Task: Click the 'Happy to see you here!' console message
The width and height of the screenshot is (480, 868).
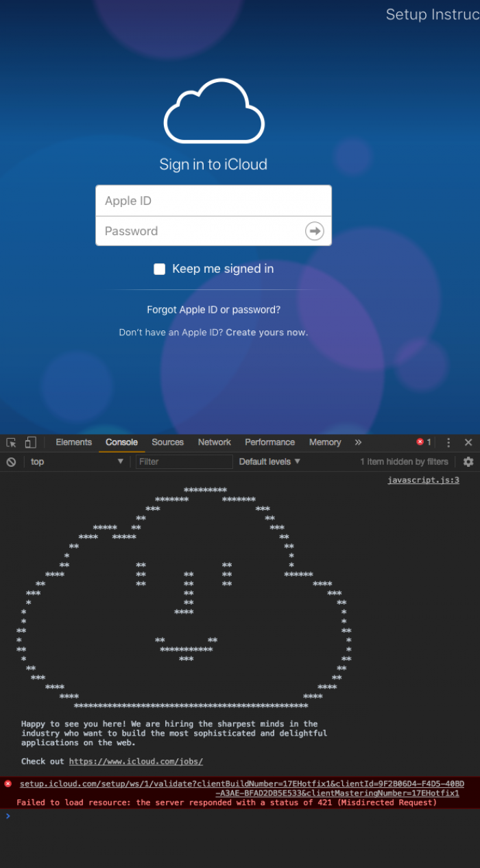Action: tap(174, 734)
